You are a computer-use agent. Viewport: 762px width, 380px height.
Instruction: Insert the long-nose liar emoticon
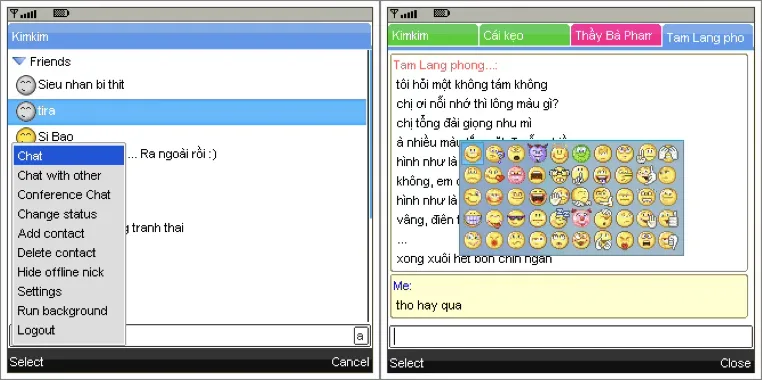[625, 175]
